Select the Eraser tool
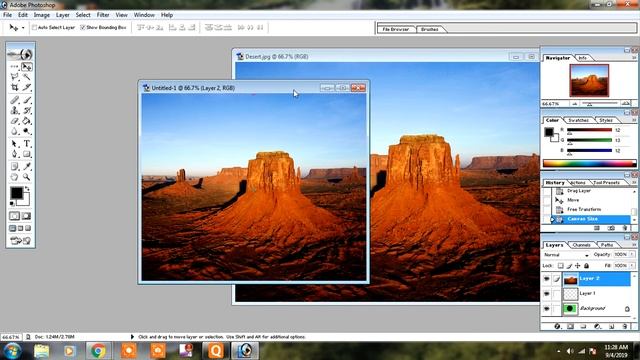 pyautogui.click(x=15, y=121)
